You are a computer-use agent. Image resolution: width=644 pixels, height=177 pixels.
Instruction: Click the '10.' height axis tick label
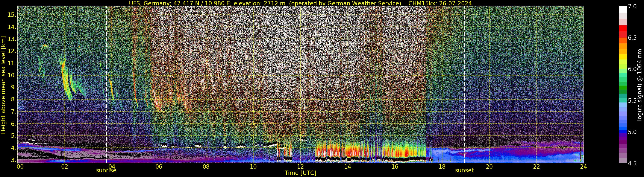coord(12,75)
